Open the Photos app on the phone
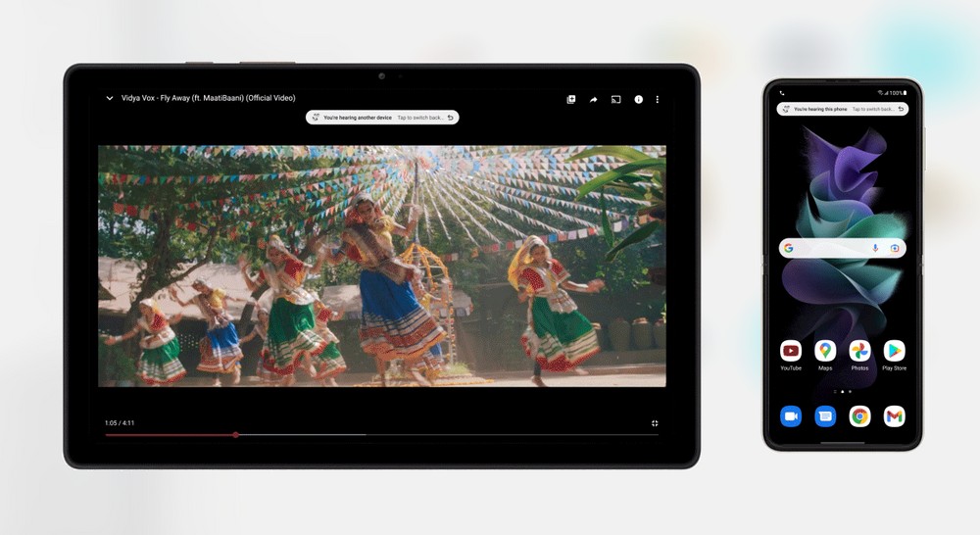980x535 pixels. pos(859,351)
